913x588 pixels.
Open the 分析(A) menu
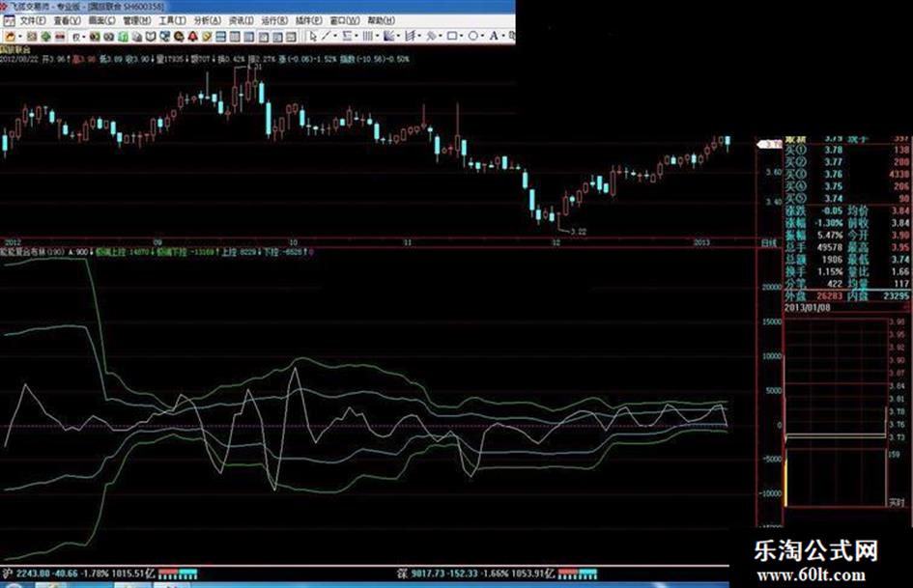click(207, 21)
